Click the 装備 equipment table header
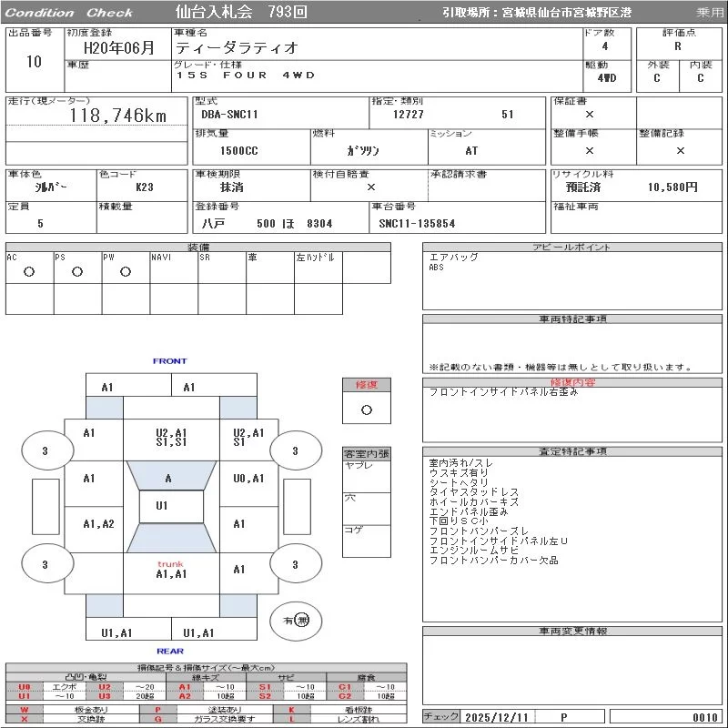Screen dimensions: 728x728 (198, 248)
